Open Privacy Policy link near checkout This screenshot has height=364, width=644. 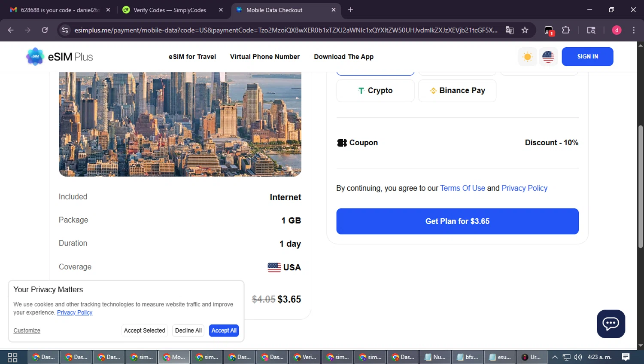click(524, 188)
